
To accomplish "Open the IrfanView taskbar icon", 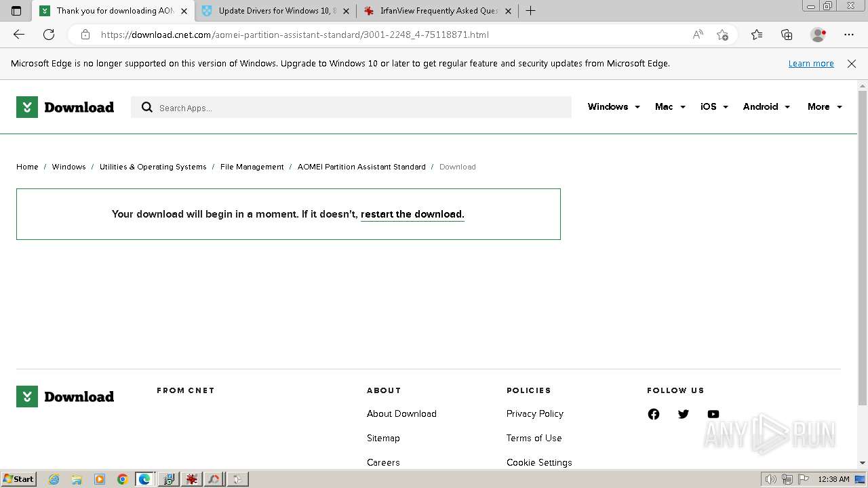I will pos(192,479).
